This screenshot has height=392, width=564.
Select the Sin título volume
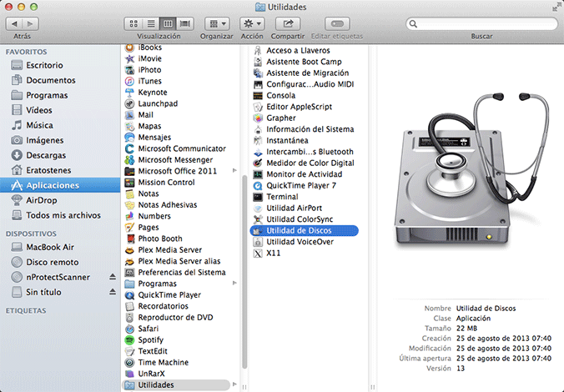tap(43, 292)
